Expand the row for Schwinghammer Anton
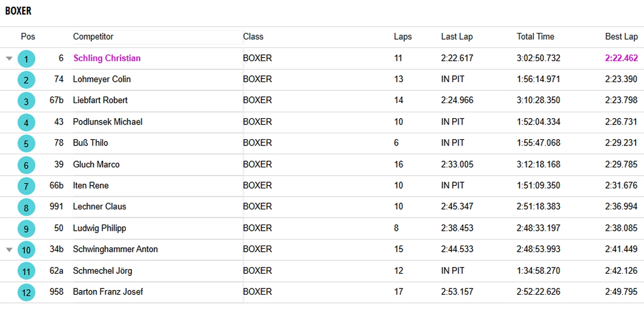 pos(9,250)
